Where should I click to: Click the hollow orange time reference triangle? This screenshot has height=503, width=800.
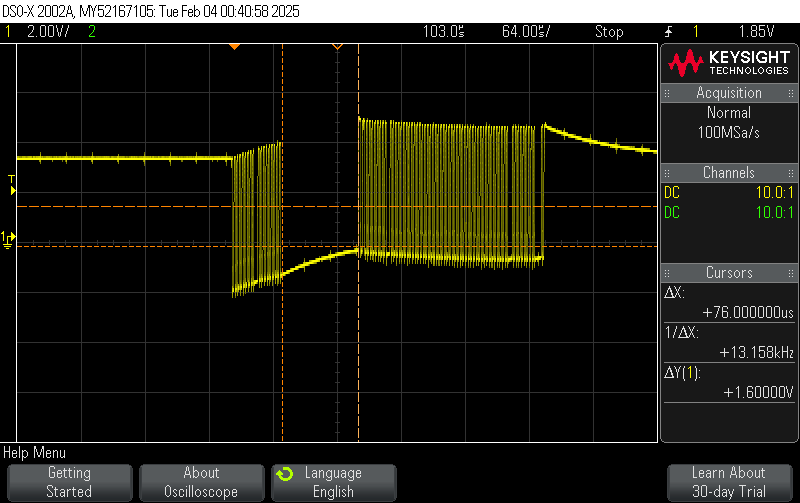pos(338,46)
